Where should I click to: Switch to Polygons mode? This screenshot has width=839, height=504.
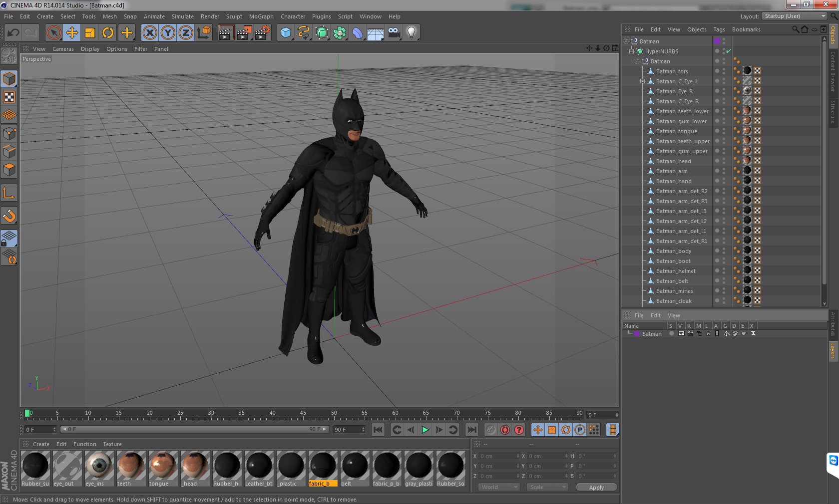coord(9,170)
